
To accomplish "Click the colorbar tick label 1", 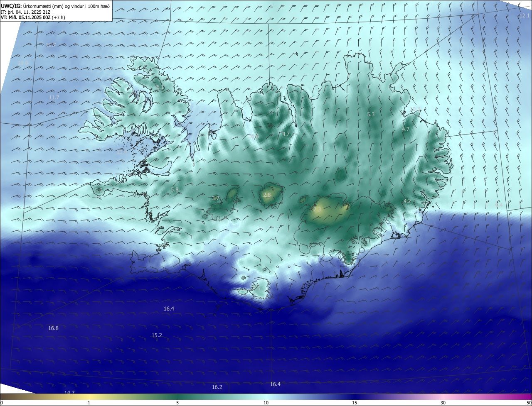I will (x=89, y=403).
